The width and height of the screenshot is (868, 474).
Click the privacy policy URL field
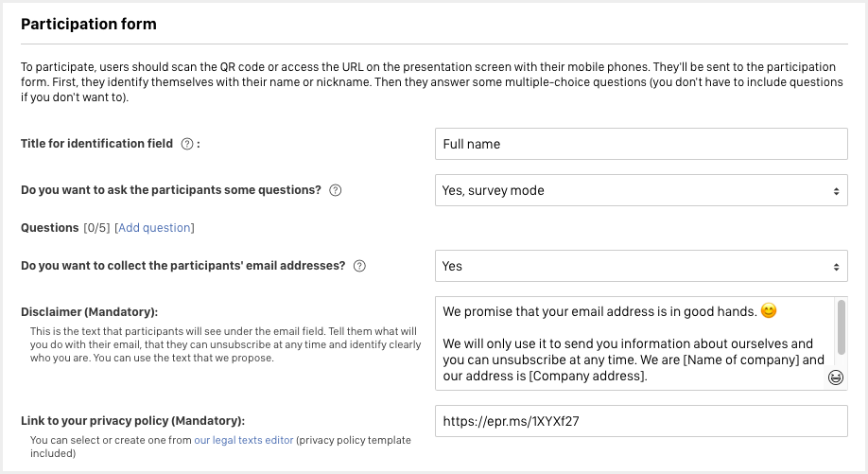(641, 421)
